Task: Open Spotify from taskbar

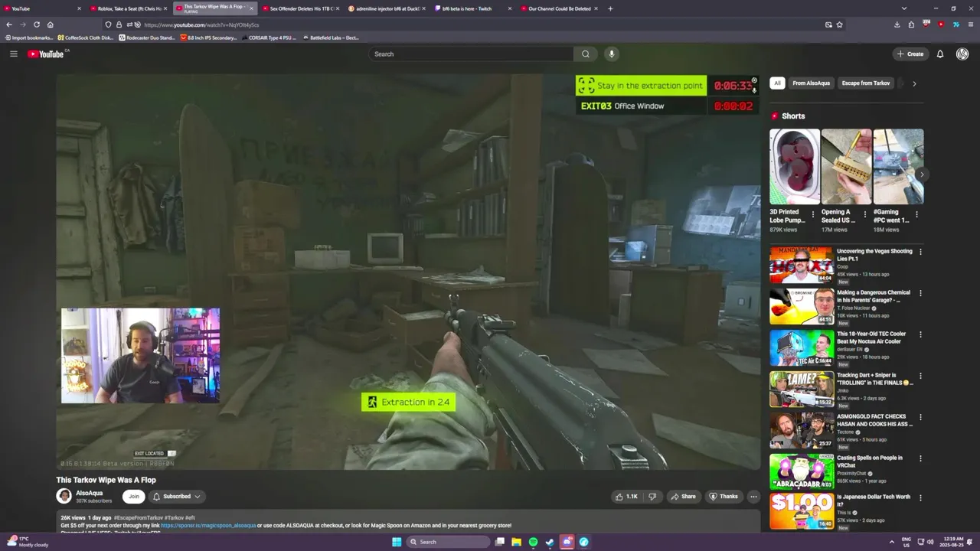Action: click(x=534, y=542)
